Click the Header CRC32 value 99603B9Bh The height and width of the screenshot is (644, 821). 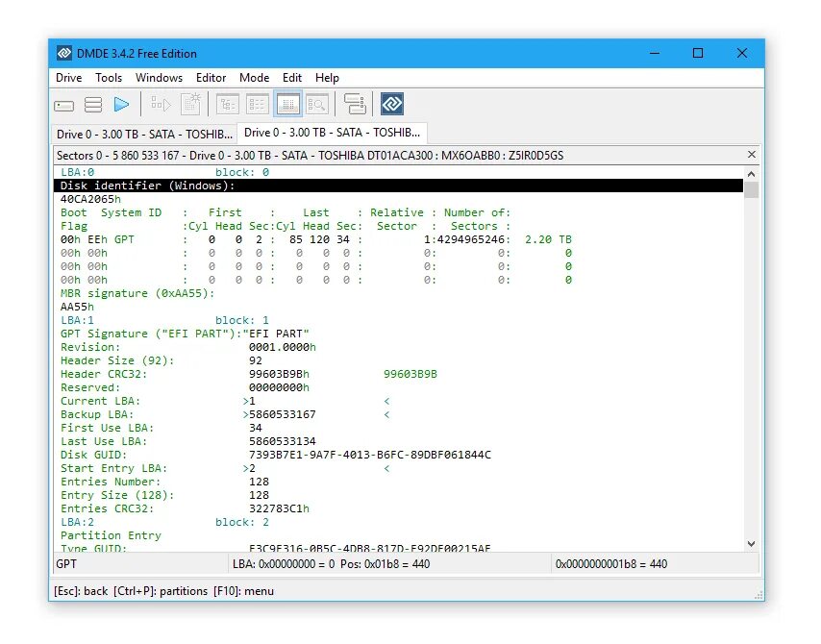click(x=279, y=374)
